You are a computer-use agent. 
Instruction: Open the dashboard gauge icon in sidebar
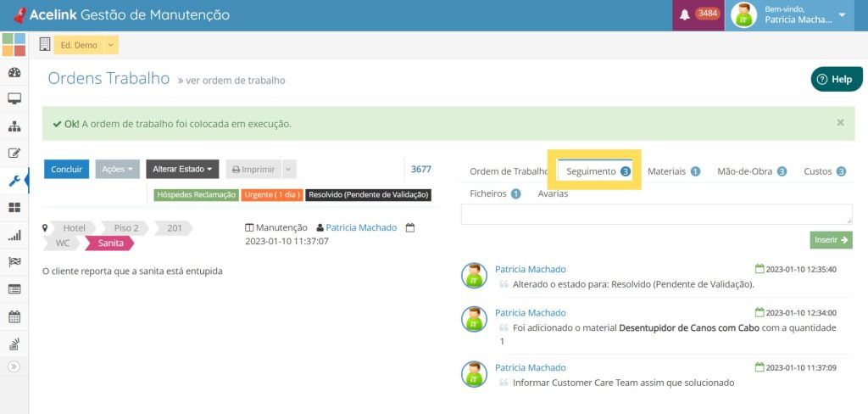(x=14, y=73)
